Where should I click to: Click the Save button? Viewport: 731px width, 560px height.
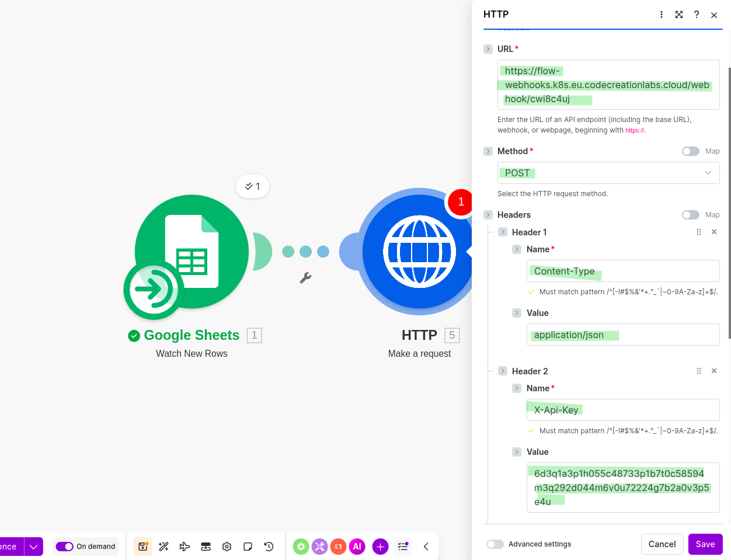pos(705,544)
